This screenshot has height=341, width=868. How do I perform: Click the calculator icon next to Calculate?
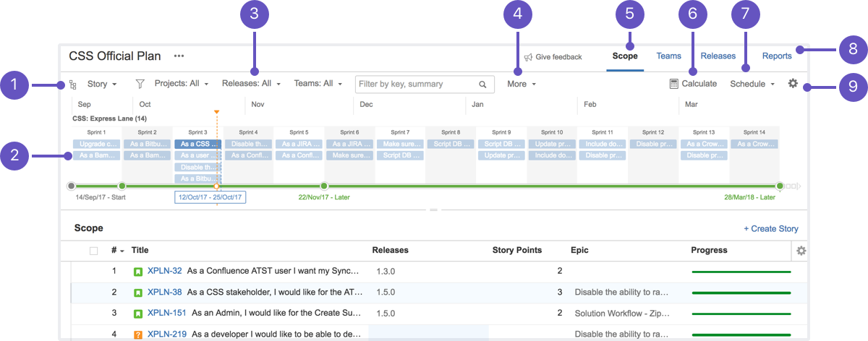point(674,84)
